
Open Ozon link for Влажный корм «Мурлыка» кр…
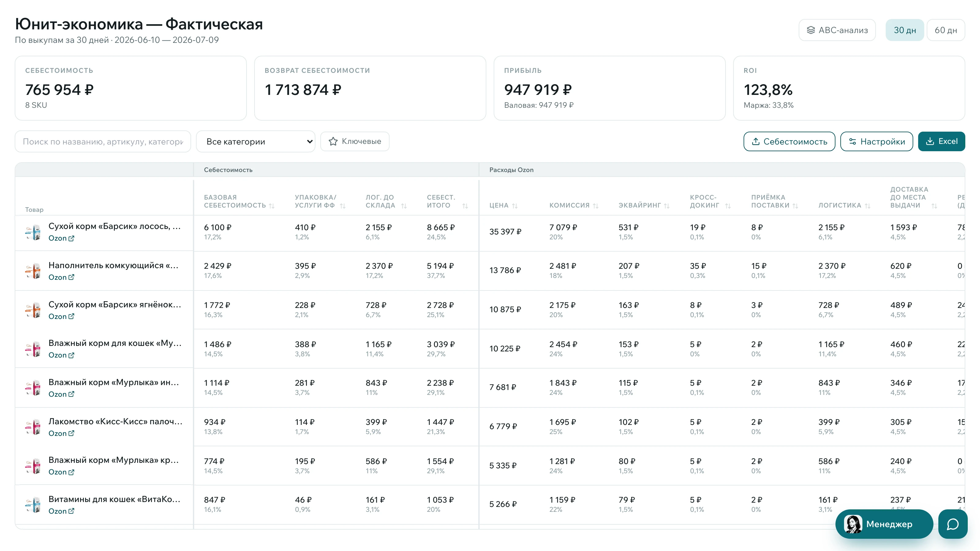pyautogui.click(x=61, y=472)
